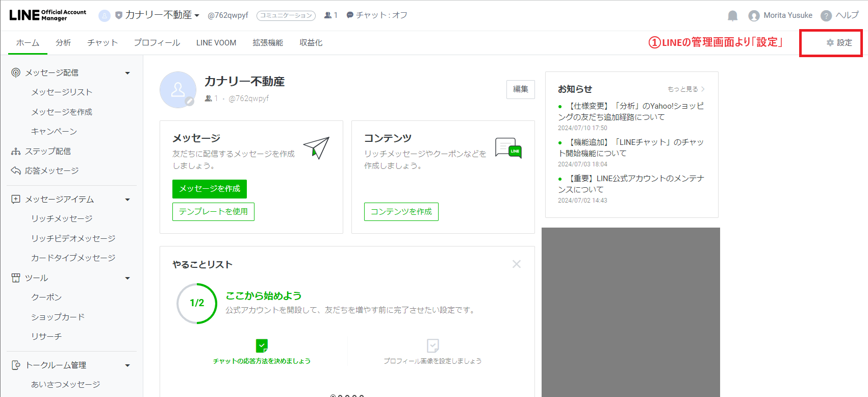
Task: Open the 重要 メンテナンス notice
Action: click(631, 184)
